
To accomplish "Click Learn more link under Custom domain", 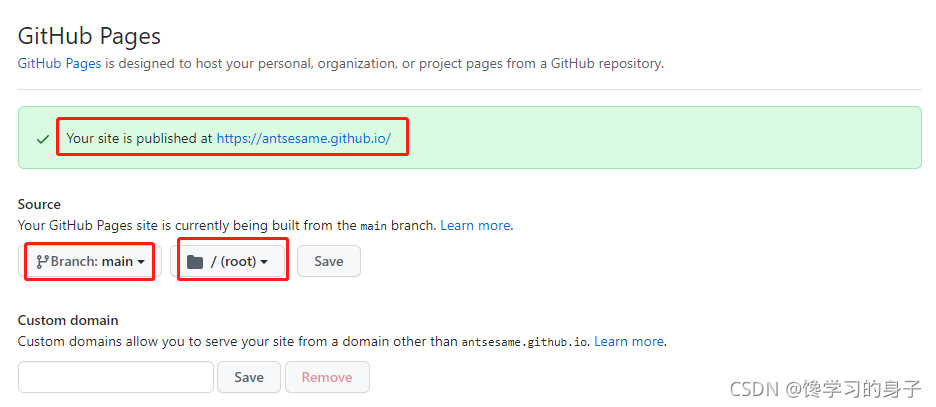I will point(629,342).
